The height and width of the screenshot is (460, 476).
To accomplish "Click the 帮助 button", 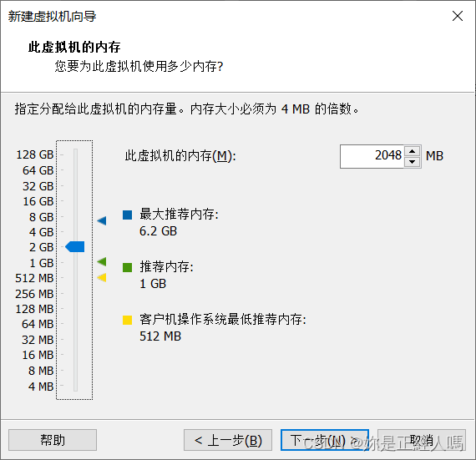I will (x=53, y=440).
